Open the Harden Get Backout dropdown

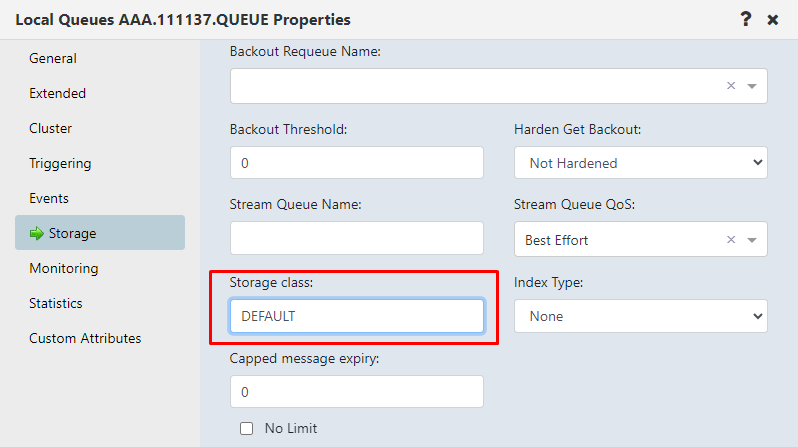[641, 163]
